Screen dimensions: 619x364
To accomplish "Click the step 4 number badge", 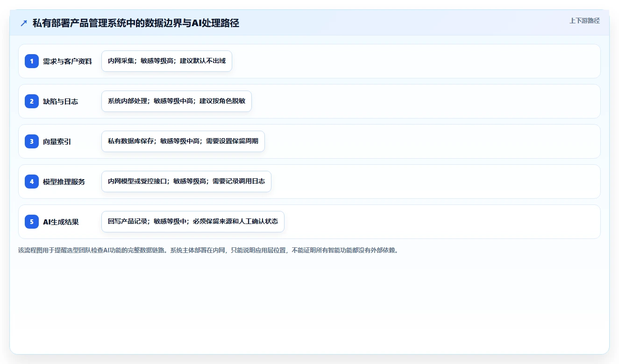I will [32, 182].
